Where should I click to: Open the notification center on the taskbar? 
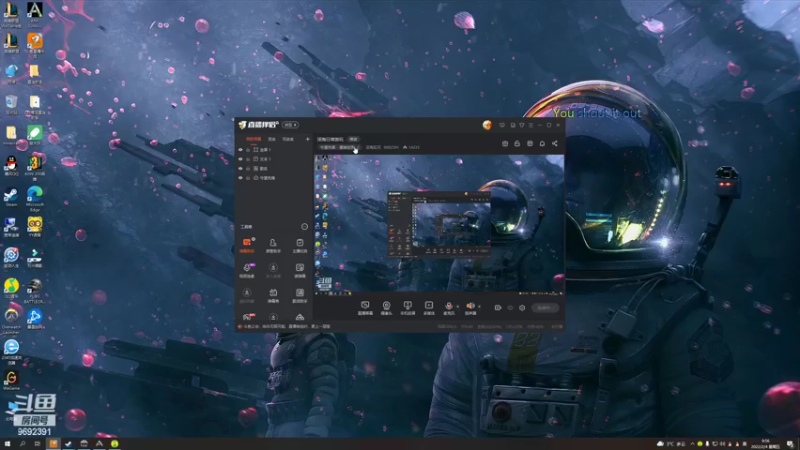tap(790, 444)
